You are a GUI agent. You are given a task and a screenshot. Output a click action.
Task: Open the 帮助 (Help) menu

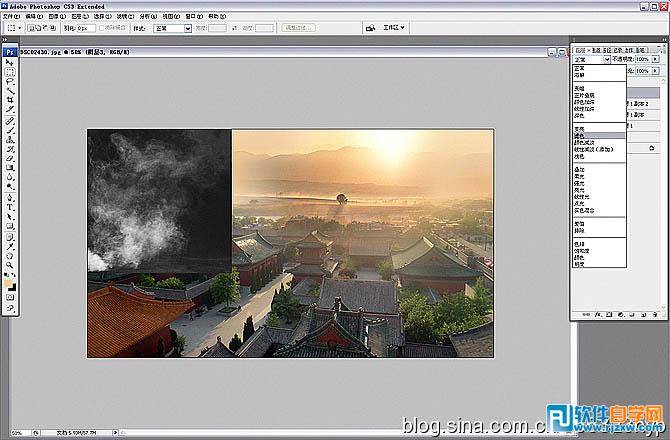click(217, 16)
